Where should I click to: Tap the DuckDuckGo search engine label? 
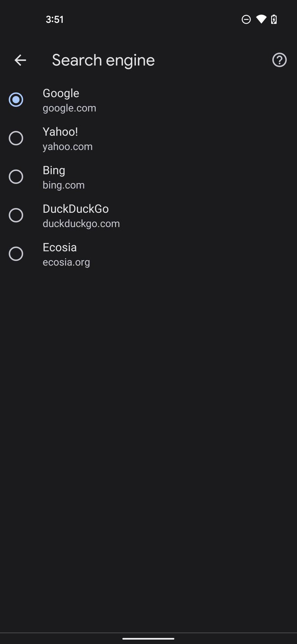pos(76,209)
